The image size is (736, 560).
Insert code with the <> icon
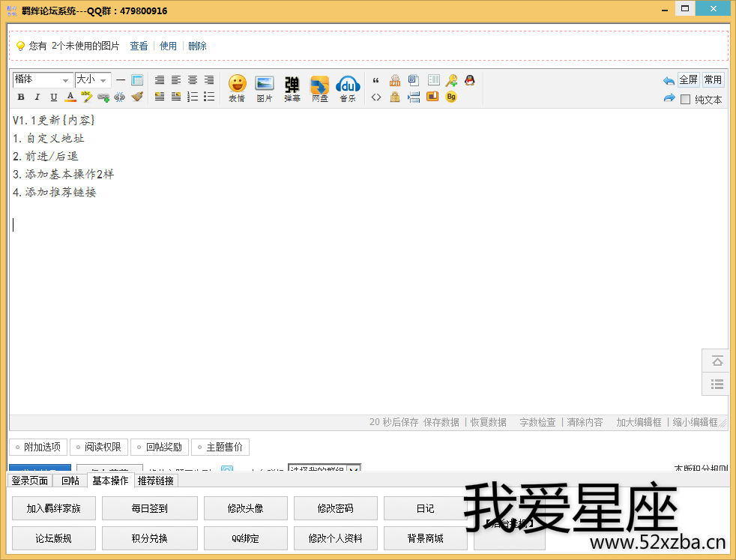[376, 97]
